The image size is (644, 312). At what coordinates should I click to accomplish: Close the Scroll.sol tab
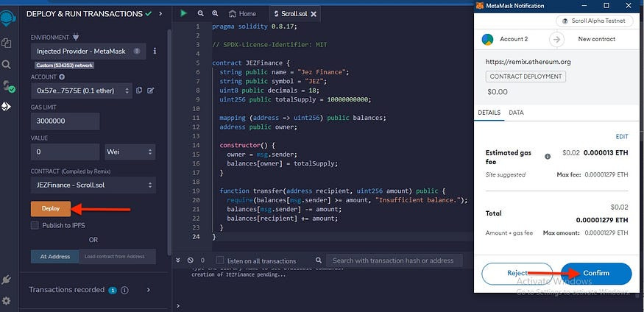pyautogui.click(x=314, y=14)
